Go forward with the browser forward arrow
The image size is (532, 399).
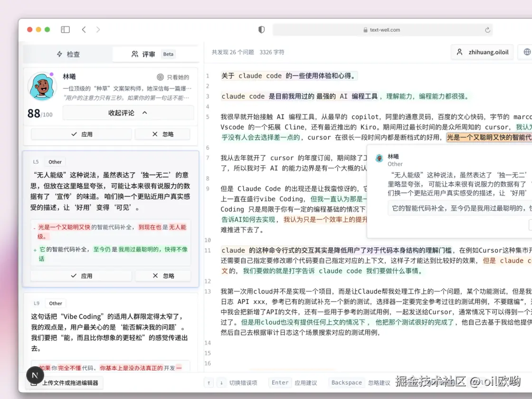pos(98,29)
